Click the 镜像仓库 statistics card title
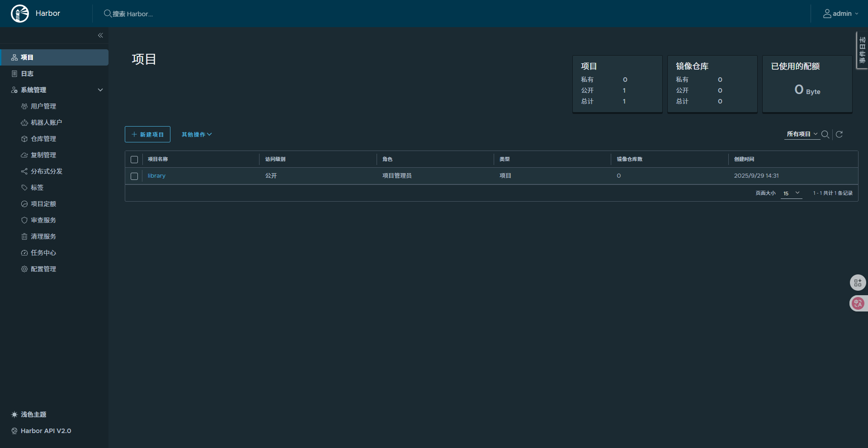Image resolution: width=868 pixels, height=448 pixels. (x=692, y=66)
